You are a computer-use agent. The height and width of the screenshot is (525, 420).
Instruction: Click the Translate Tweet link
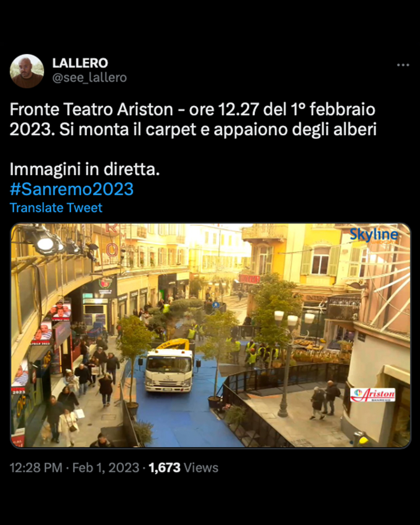click(x=56, y=208)
